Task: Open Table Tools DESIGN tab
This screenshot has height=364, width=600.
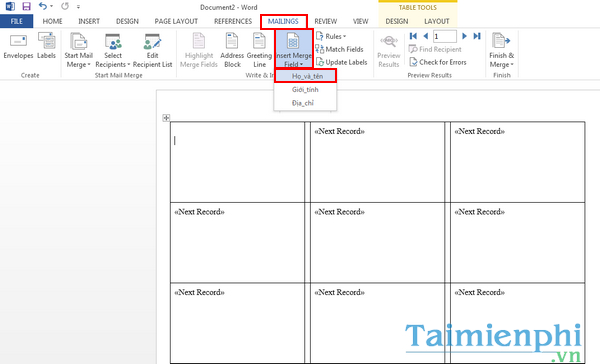Action: [397, 21]
